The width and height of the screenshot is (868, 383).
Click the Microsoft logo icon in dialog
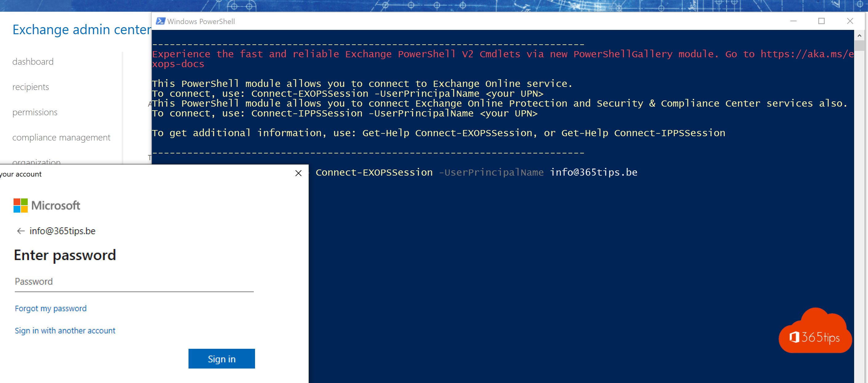tap(19, 204)
